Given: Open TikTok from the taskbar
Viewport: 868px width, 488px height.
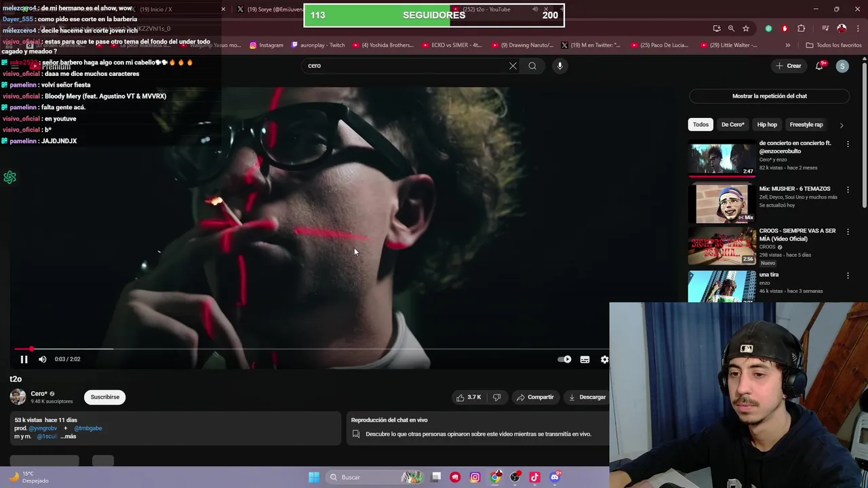Looking at the screenshot, I should pos(534,477).
